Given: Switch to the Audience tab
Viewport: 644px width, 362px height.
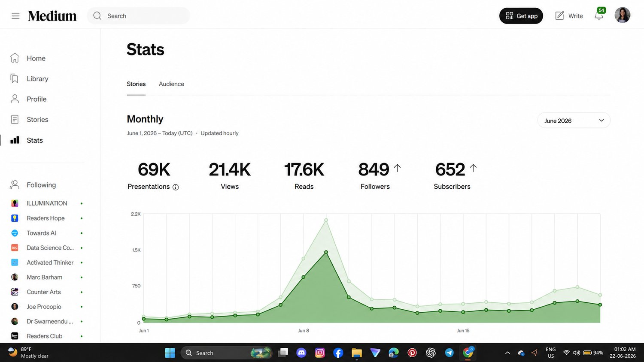Looking at the screenshot, I should 171,84.
